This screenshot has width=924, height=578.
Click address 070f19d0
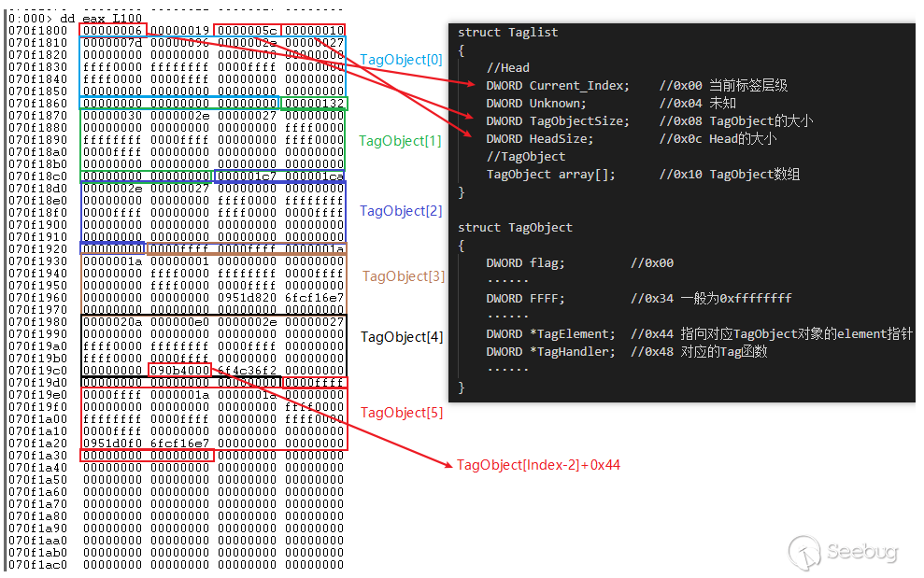coord(37,383)
